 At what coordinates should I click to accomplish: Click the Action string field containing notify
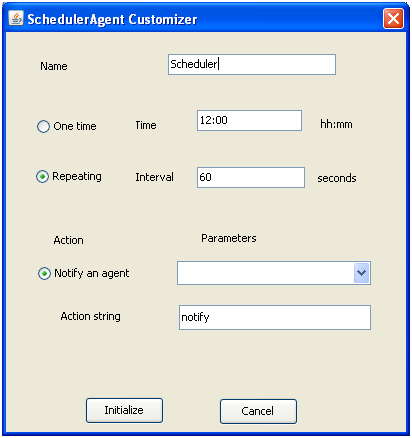click(275, 318)
